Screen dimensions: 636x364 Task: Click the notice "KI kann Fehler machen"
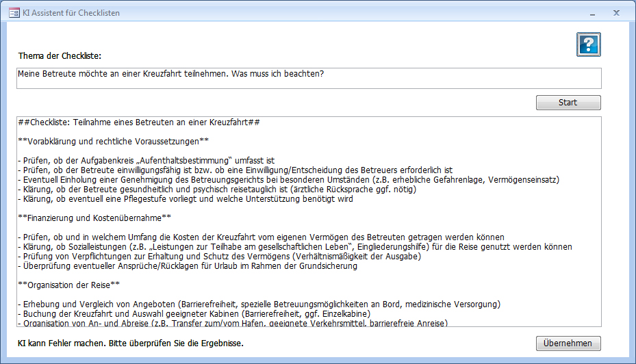pyautogui.click(x=131, y=343)
